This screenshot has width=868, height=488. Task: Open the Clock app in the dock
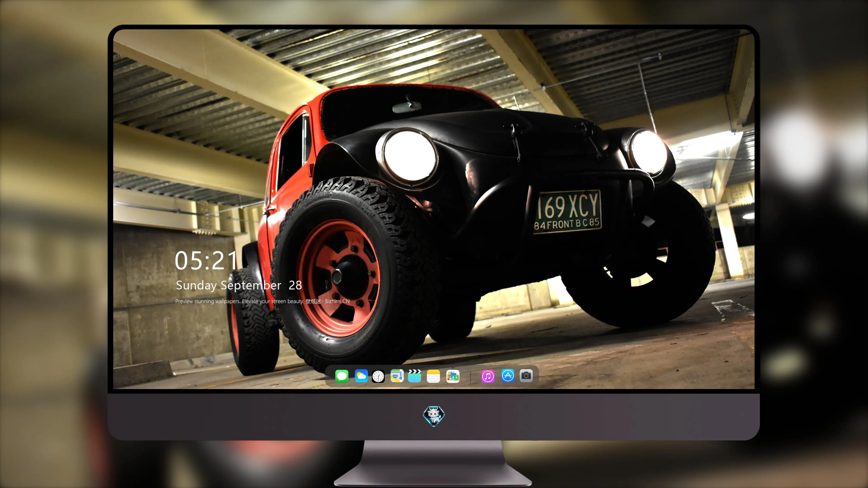click(x=378, y=376)
